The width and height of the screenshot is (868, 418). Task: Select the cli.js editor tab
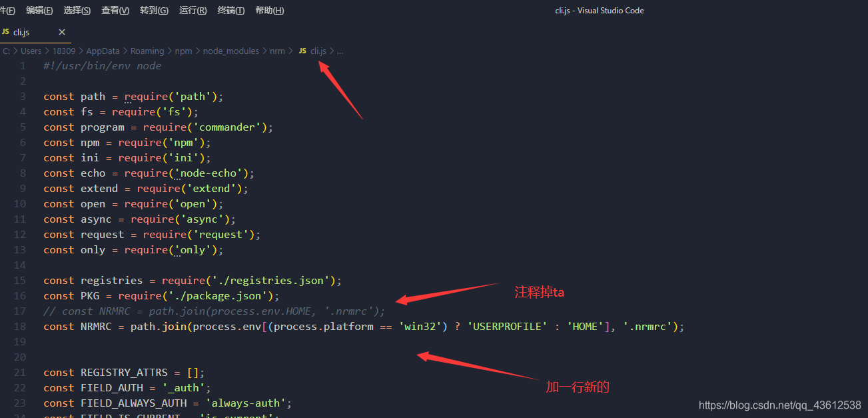(35, 32)
